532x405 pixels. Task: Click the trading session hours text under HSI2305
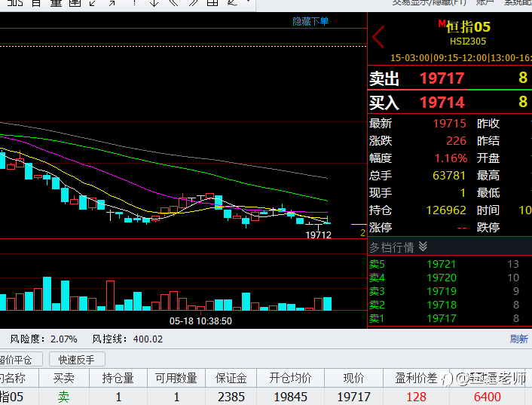click(461, 58)
